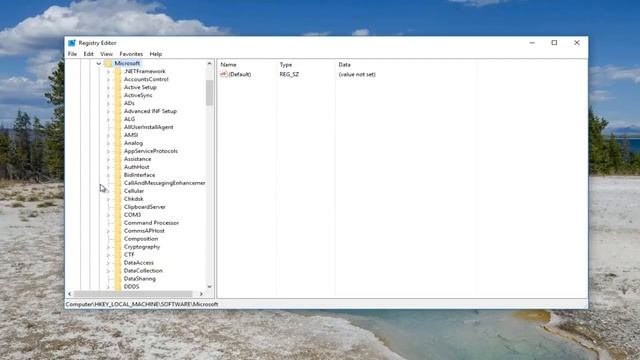Open the View menu
The width and height of the screenshot is (640, 360).
(107, 54)
